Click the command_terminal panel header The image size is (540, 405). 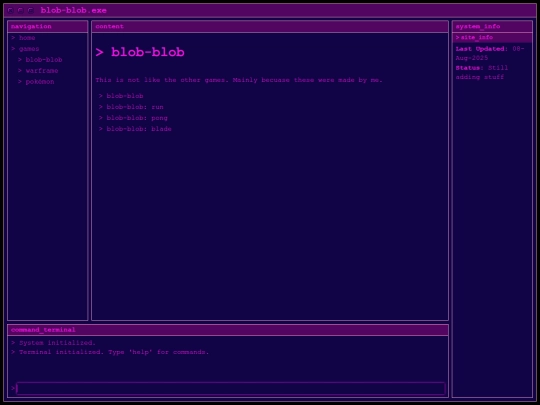228,330
